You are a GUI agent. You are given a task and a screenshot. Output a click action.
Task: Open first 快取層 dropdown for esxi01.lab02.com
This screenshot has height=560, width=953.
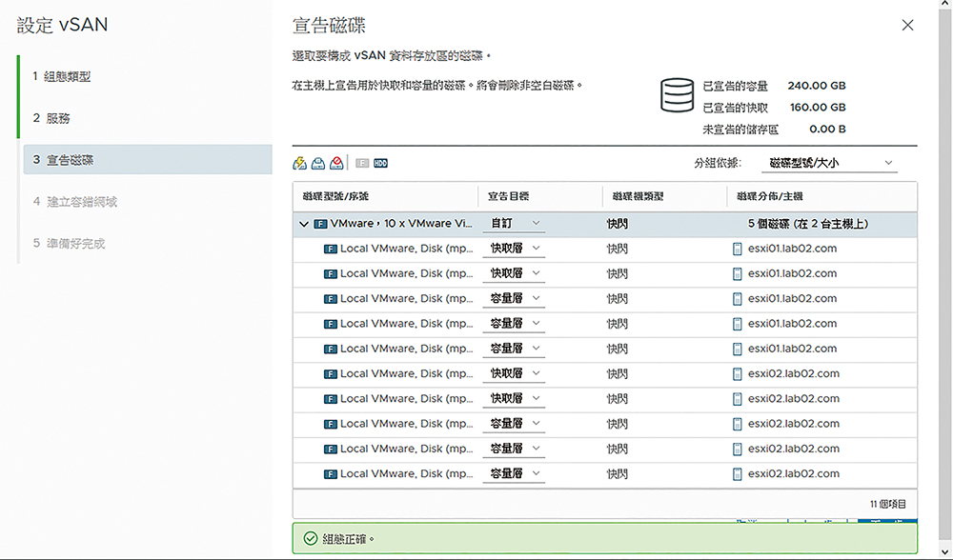point(514,249)
